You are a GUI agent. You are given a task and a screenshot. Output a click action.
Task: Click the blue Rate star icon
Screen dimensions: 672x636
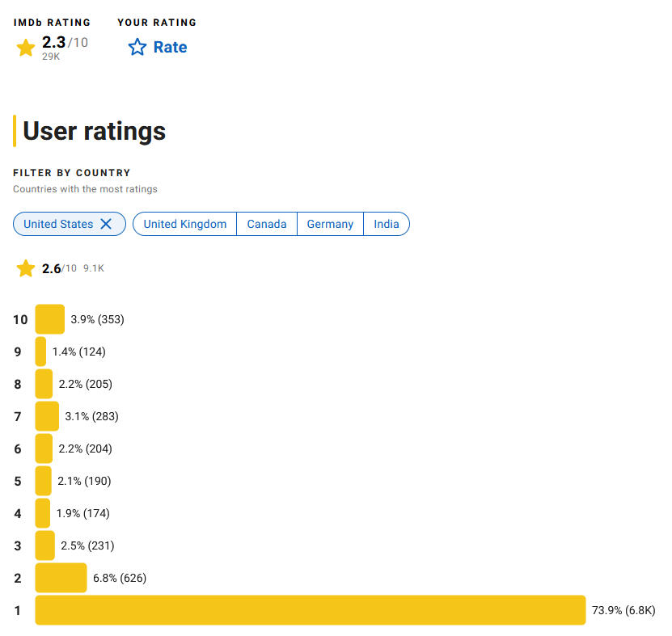[137, 48]
